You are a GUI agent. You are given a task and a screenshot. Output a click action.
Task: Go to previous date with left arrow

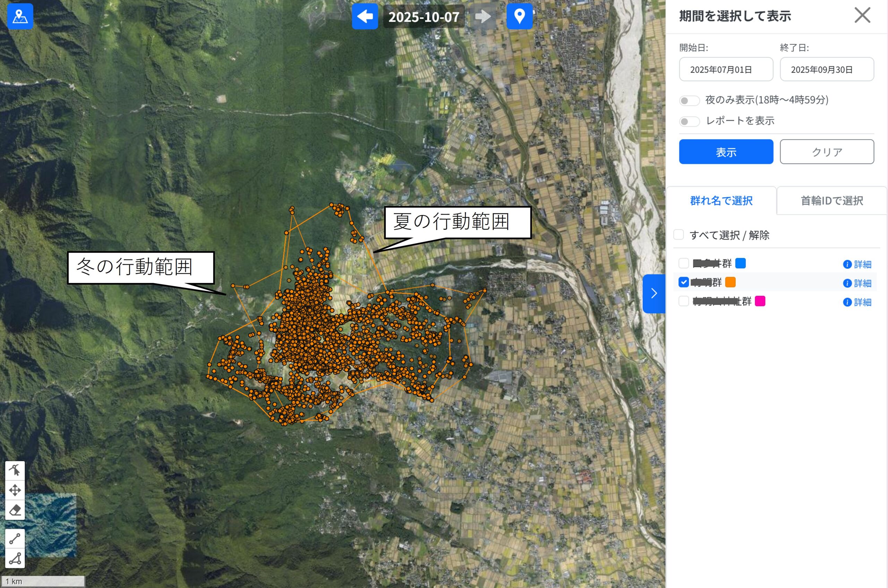click(x=365, y=17)
